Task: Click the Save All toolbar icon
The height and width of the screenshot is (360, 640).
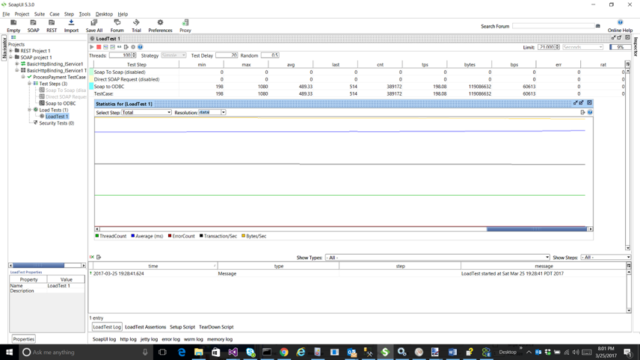Action: [x=94, y=23]
